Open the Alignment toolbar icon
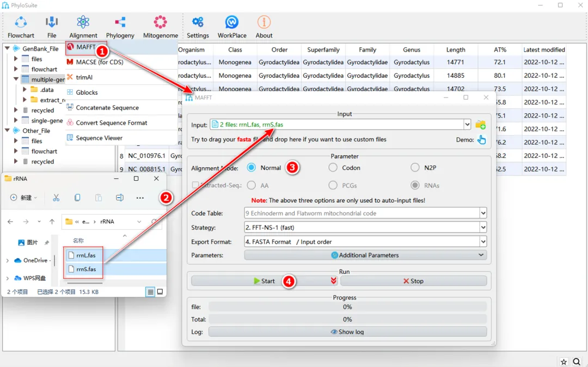 [x=83, y=27]
